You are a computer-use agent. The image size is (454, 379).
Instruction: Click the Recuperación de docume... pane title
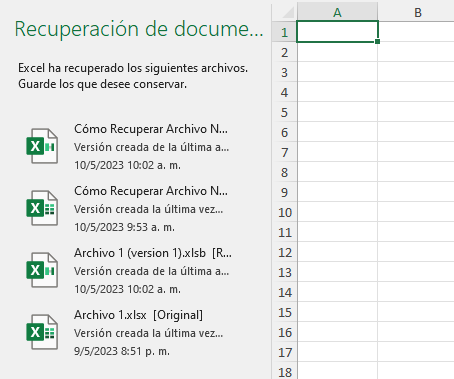139,29
